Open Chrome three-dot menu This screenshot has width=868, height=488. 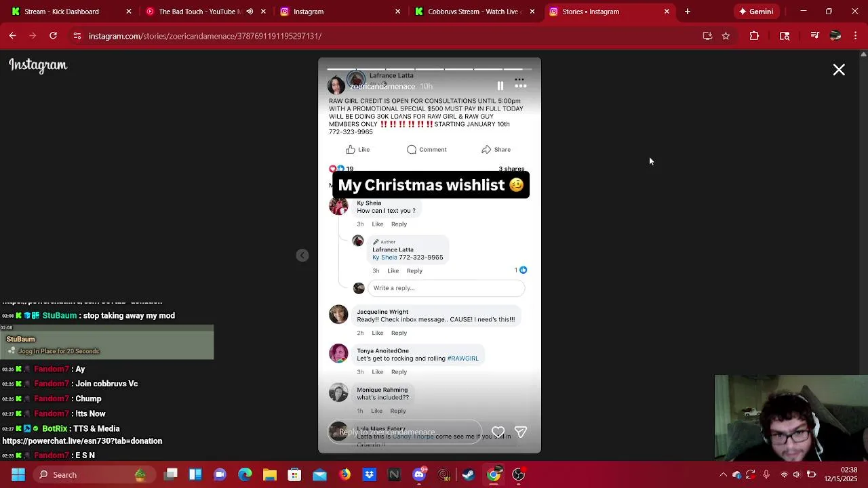coord(854,36)
